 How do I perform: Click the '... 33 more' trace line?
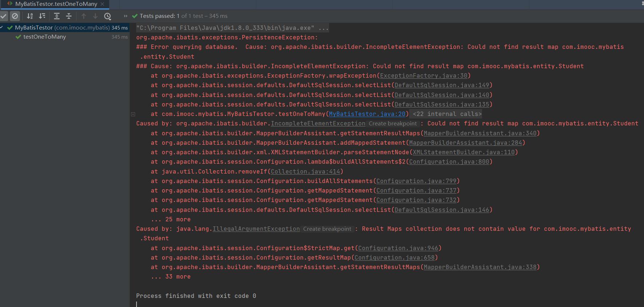[170, 277]
